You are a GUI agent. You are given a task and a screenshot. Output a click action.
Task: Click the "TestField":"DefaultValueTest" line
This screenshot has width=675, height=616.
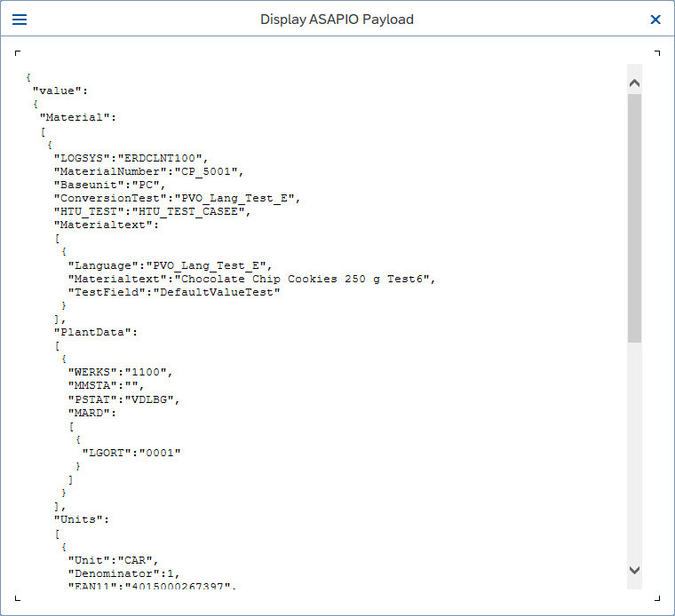pyautogui.click(x=174, y=293)
